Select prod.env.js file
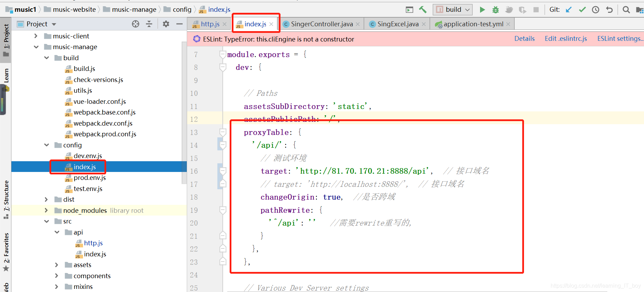The height and width of the screenshot is (292, 644). click(90, 177)
